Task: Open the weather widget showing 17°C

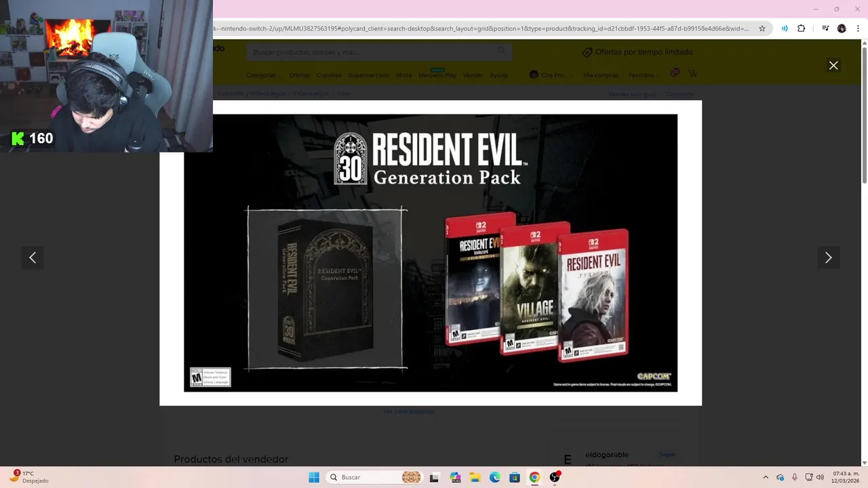Action: pyautogui.click(x=28, y=477)
